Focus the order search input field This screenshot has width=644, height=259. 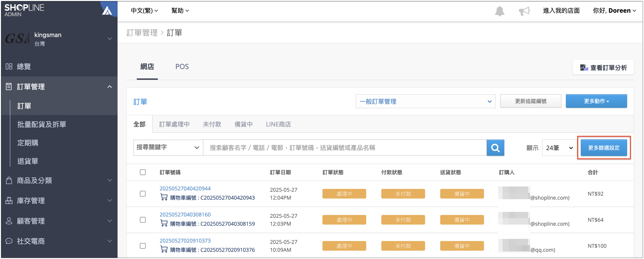[x=345, y=148]
